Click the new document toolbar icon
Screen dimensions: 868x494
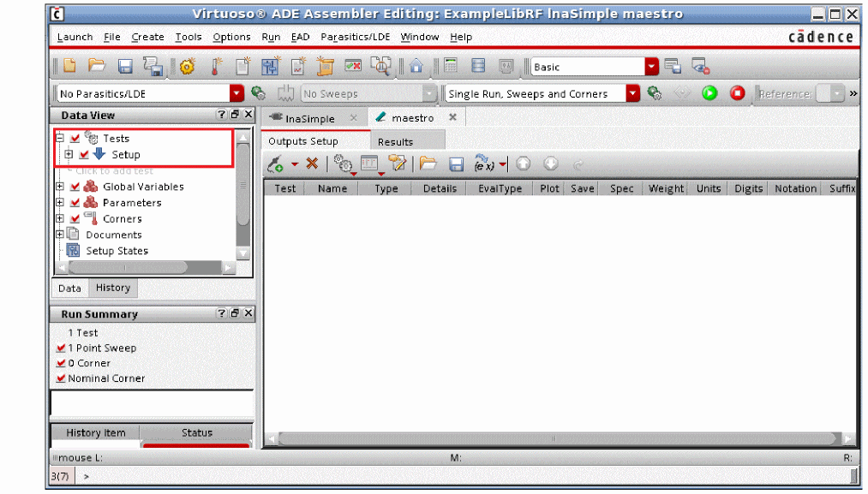coord(69,67)
